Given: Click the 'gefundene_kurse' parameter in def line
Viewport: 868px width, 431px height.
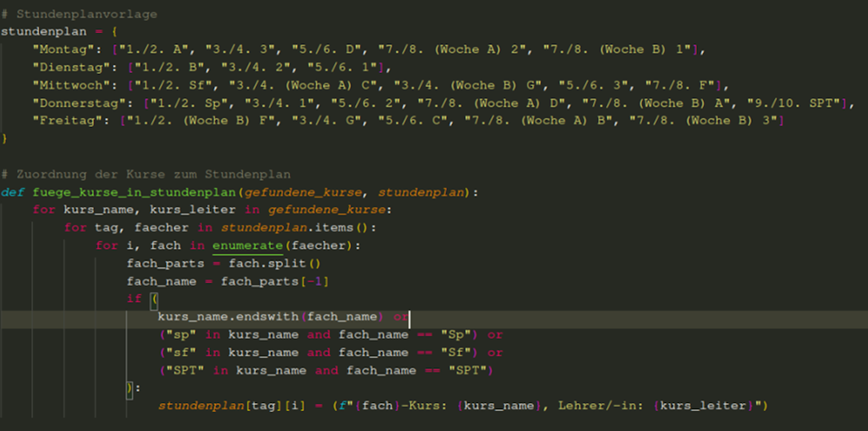Looking at the screenshot, I should pyautogui.click(x=303, y=192).
